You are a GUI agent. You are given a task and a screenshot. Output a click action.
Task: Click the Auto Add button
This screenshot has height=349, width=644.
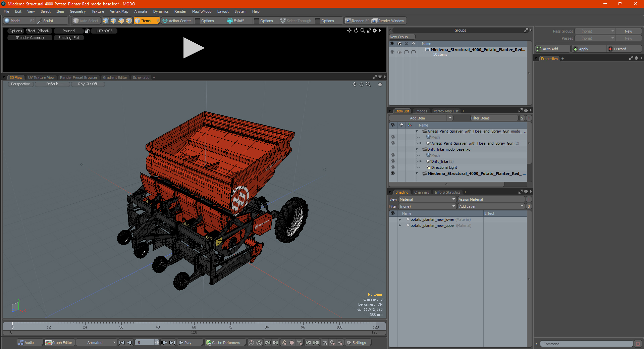pyautogui.click(x=552, y=49)
